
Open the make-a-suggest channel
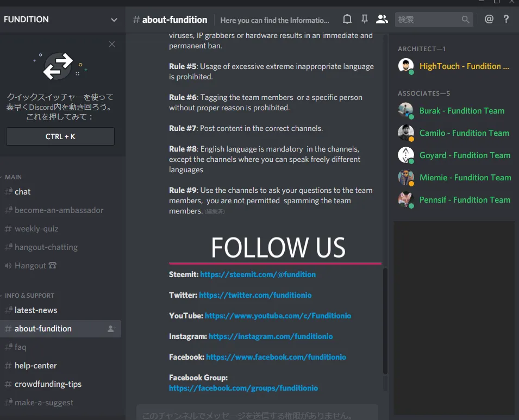(60, 403)
